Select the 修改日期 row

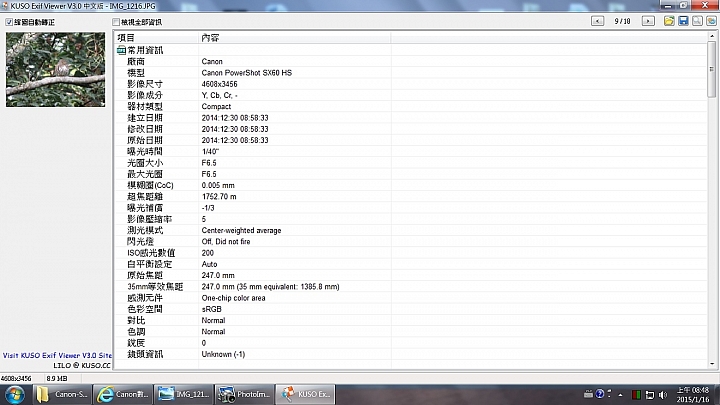point(411,129)
